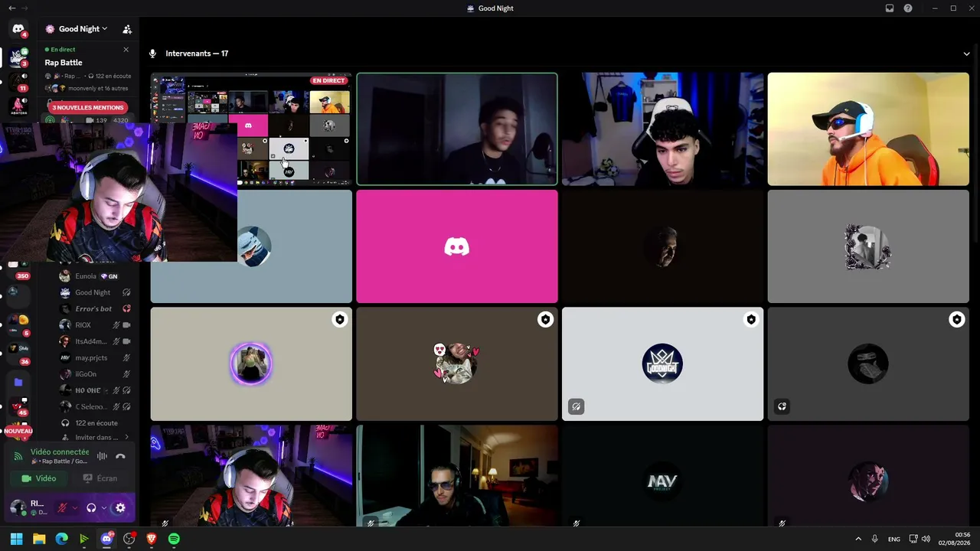
Task: Select Error's bot in participant list
Action: coord(93,308)
